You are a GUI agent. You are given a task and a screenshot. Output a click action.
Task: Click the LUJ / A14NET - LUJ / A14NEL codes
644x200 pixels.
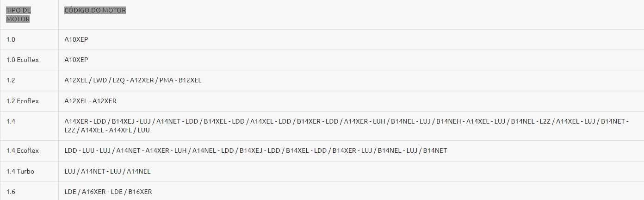click(107, 171)
